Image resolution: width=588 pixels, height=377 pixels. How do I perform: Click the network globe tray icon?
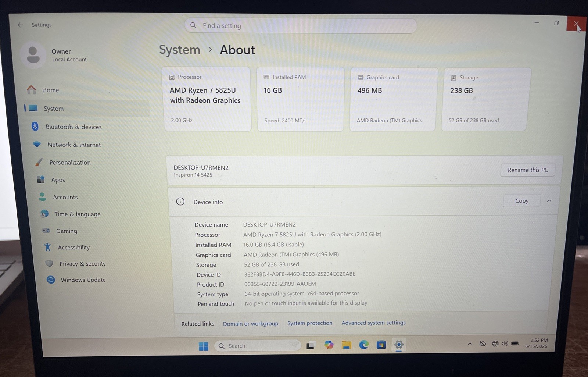[x=495, y=344]
